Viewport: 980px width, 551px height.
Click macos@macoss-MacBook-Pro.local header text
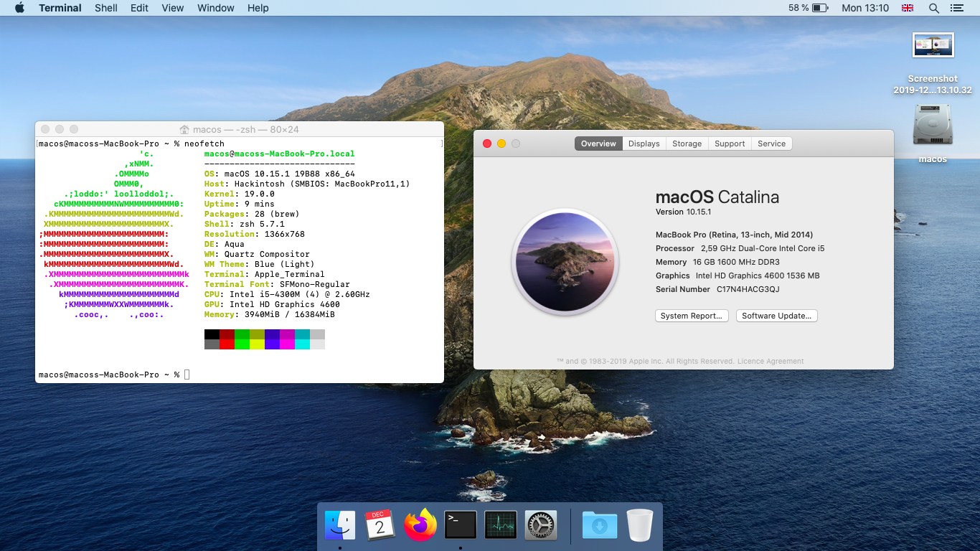(280, 154)
